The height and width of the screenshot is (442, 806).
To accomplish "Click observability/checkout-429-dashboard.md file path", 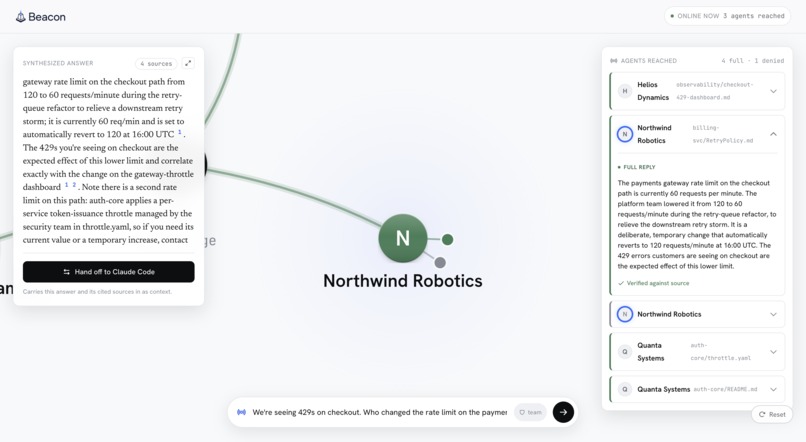I will [x=715, y=91].
